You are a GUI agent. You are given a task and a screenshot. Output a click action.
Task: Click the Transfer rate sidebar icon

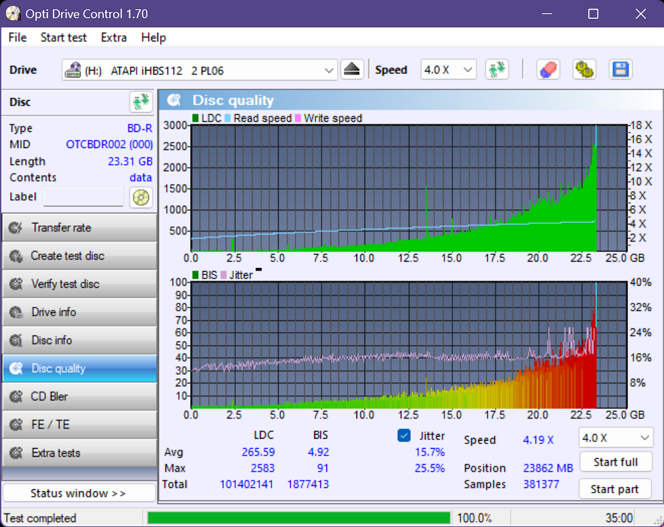16,228
